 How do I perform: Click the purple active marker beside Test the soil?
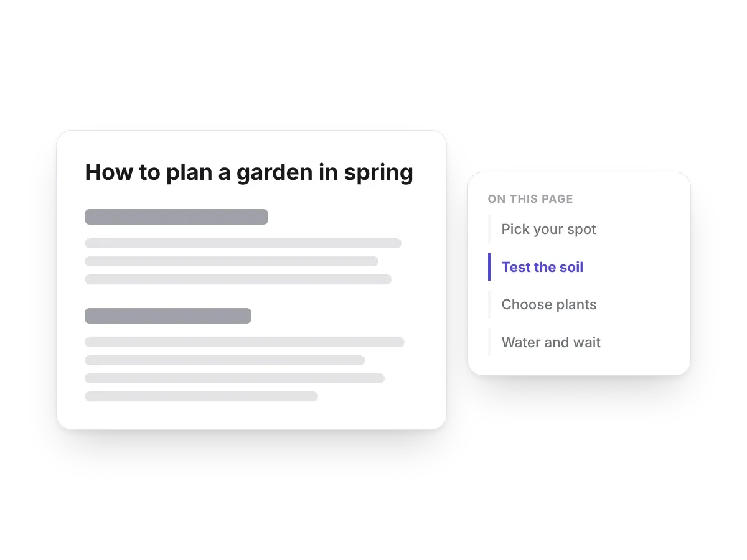coord(489,267)
